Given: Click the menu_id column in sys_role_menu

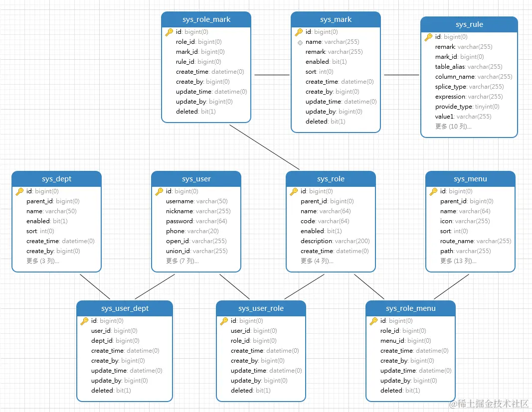Looking at the screenshot, I should click(405, 341).
